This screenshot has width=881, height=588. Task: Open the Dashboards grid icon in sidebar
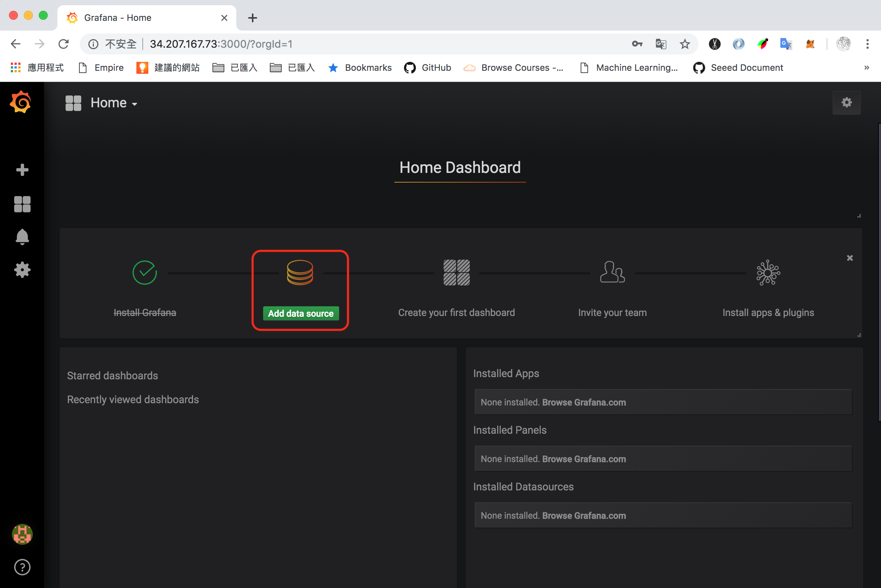click(x=22, y=204)
